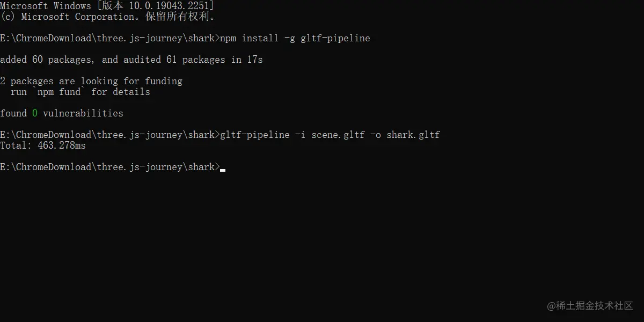Click 'shark.gltf' output file name
Image resolution: width=644 pixels, height=322 pixels.
[x=413, y=135]
